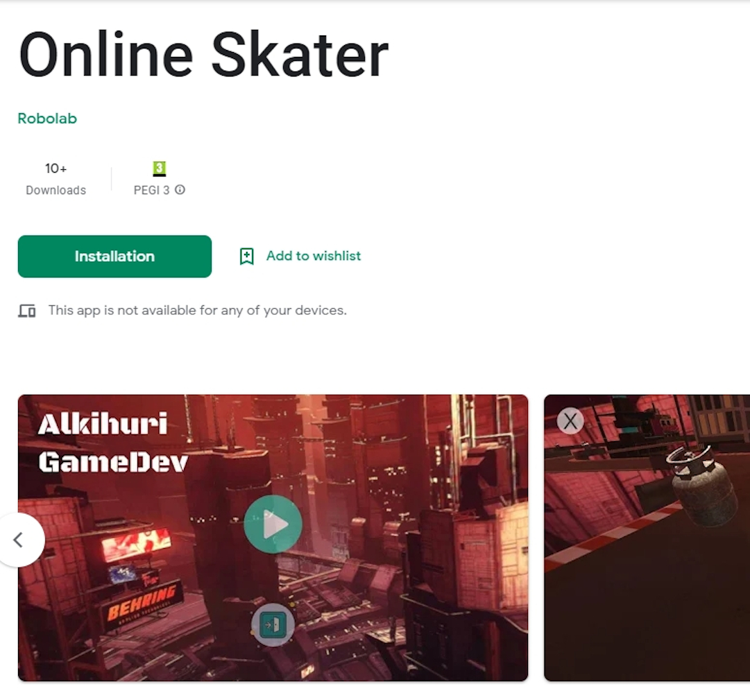Click the 10+ Downloads statistic
Image resolution: width=750 pixels, height=700 pixels.
click(56, 179)
